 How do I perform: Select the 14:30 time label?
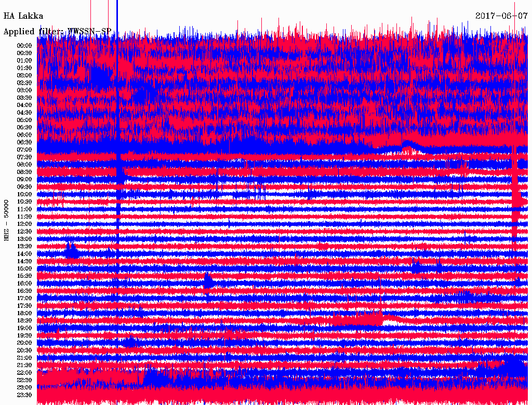pos(24,262)
